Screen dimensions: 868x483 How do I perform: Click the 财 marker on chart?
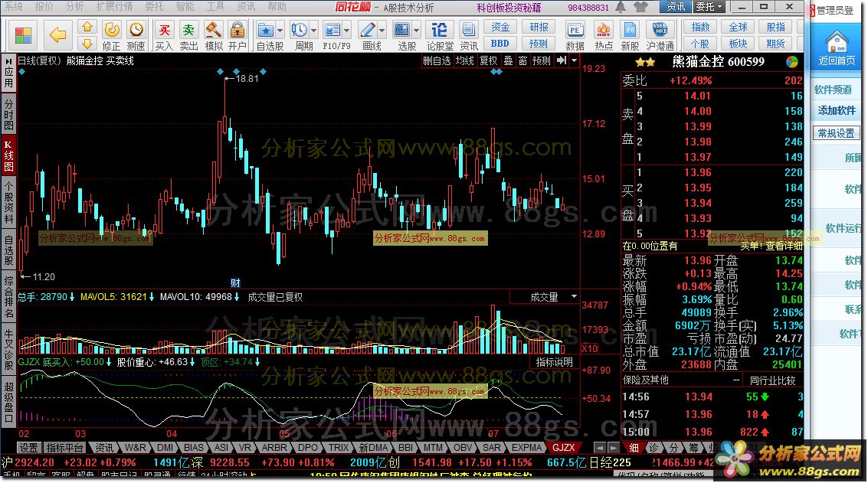point(235,283)
